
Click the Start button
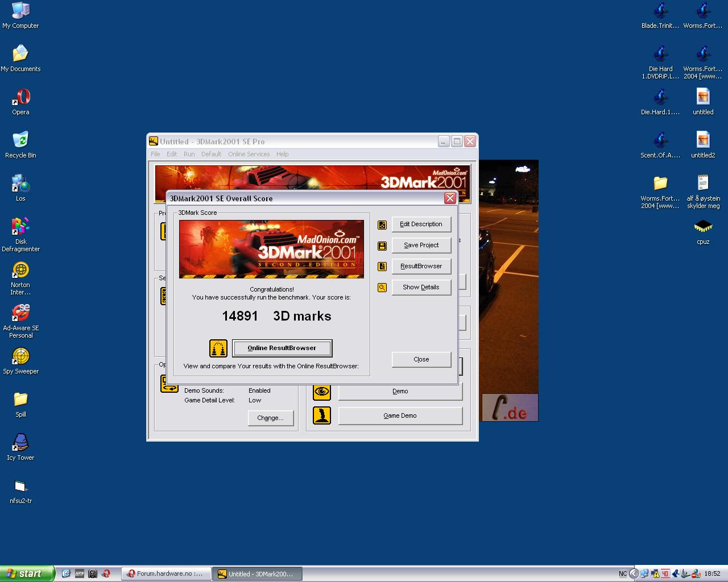click(x=27, y=573)
